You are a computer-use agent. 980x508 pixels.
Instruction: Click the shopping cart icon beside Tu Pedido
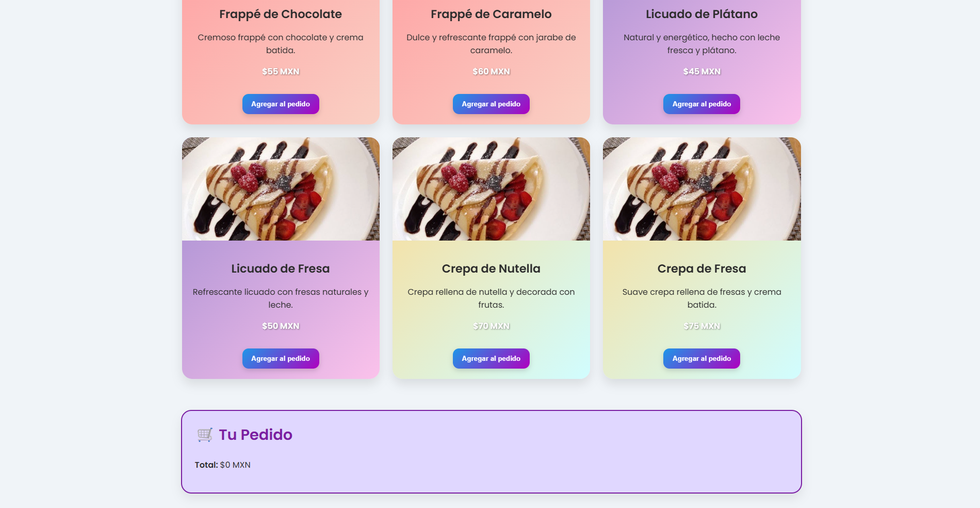(x=205, y=435)
